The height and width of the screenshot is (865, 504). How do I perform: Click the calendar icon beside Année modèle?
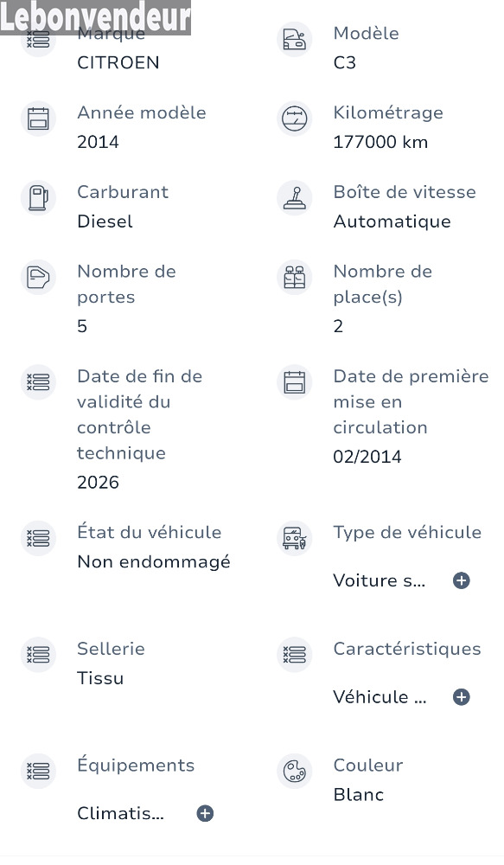[39, 119]
